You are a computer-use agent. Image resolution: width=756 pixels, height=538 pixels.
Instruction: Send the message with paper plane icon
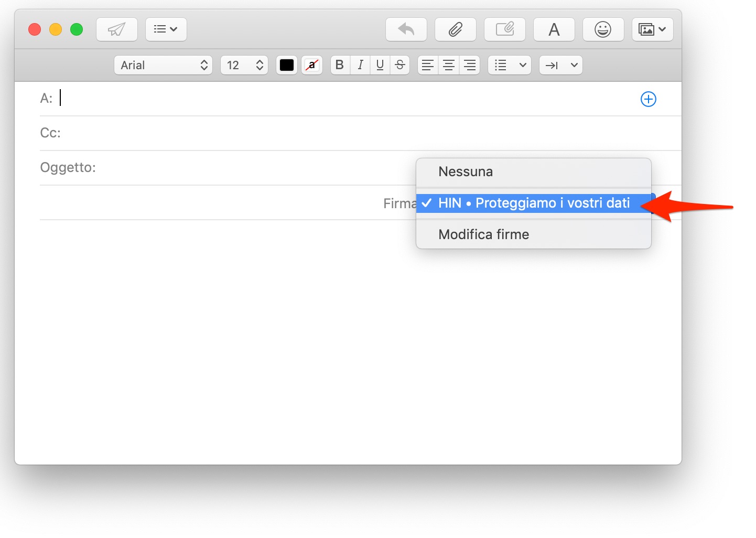[x=117, y=29]
